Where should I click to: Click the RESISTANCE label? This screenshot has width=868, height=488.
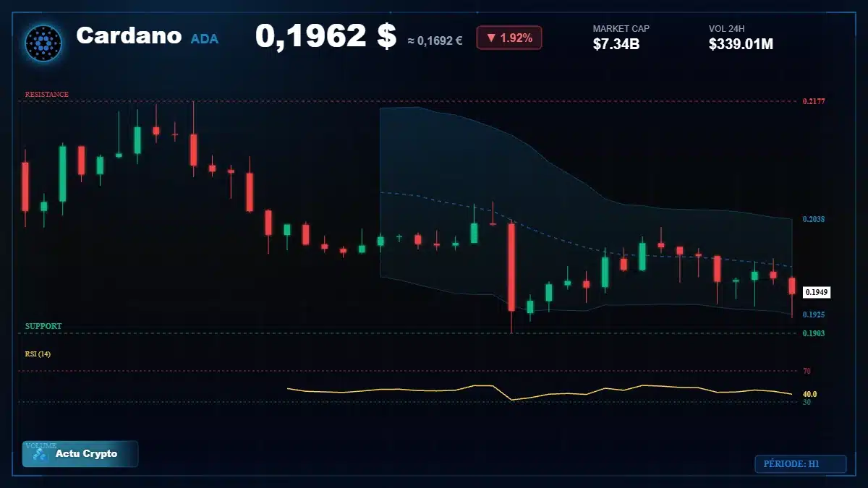[x=47, y=95]
